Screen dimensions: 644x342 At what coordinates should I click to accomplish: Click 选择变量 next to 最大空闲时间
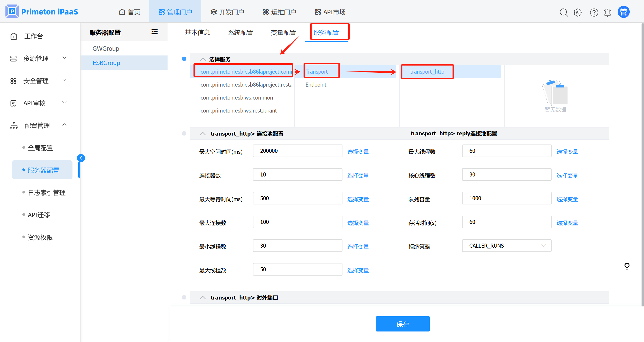[358, 152]
